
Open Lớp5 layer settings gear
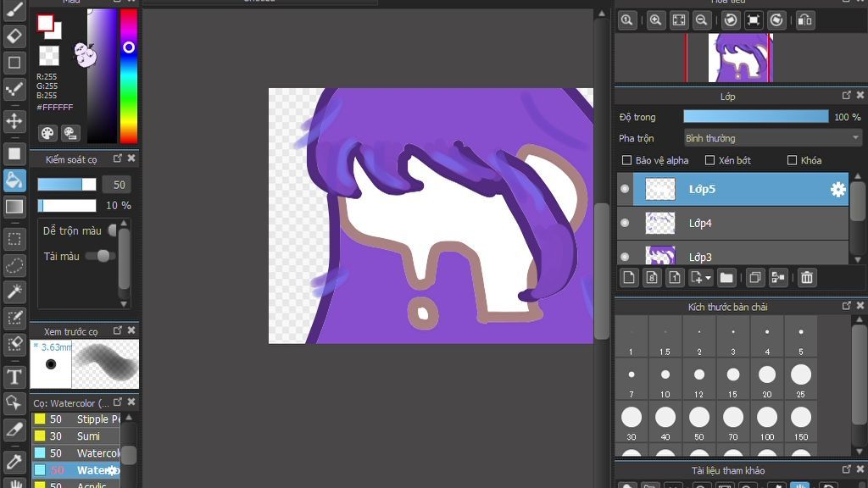(x=837, y=190)
